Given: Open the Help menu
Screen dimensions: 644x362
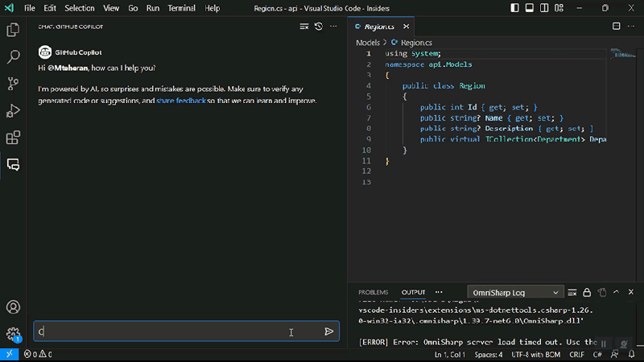Looking at the screenshot, I should point(213,8).
